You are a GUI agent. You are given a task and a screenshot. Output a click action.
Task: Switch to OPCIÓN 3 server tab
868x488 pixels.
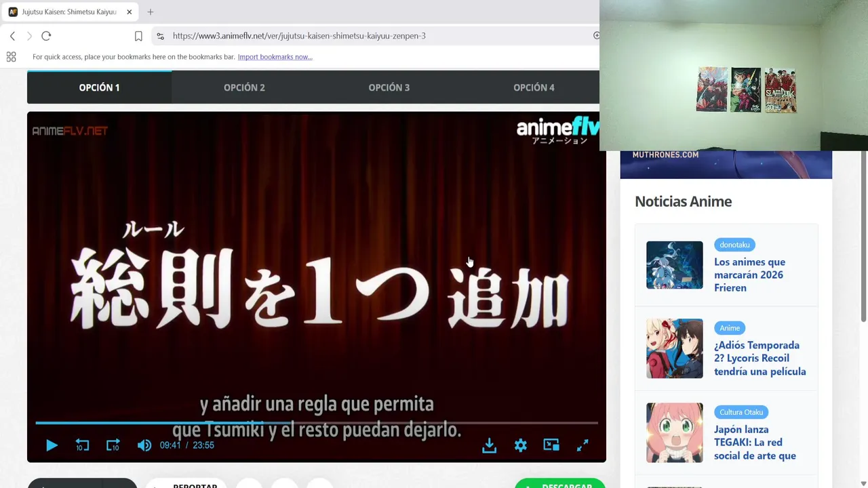pos(389,87)
